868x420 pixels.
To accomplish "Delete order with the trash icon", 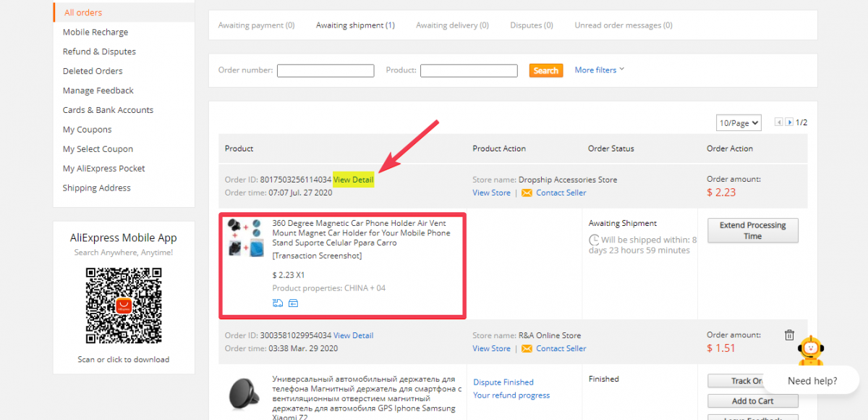I will (789, 335).
